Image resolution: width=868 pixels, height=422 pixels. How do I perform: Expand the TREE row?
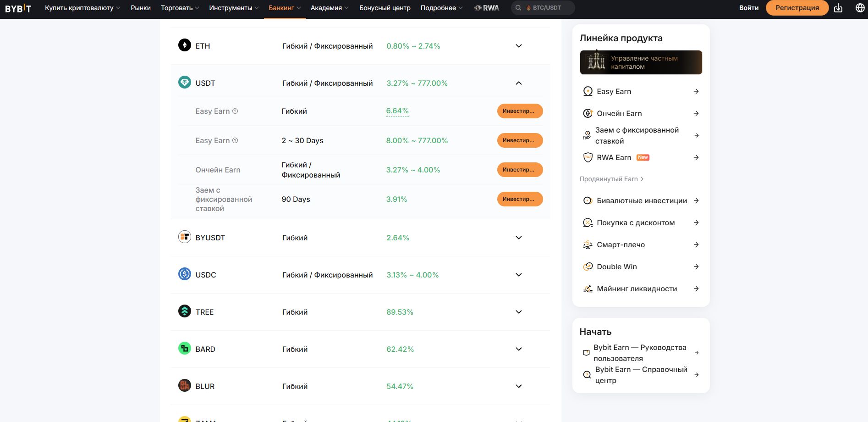tap(519, 312)
